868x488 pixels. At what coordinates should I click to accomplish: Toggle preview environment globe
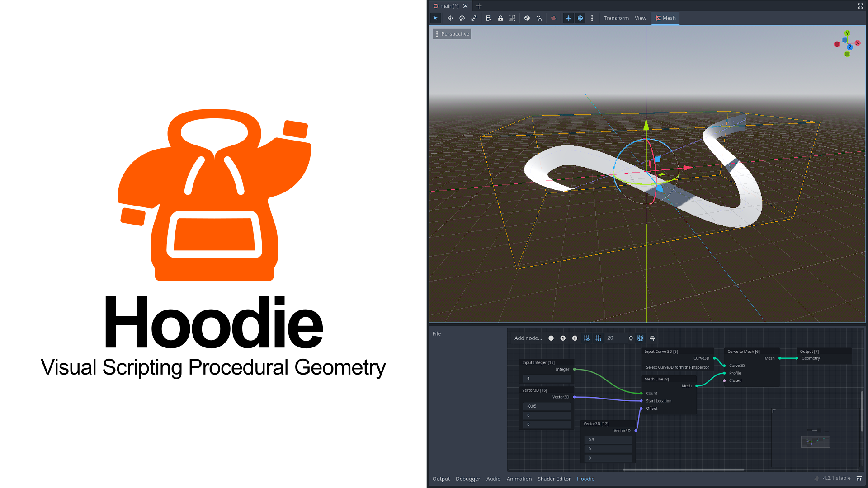[x=580, y=18]
